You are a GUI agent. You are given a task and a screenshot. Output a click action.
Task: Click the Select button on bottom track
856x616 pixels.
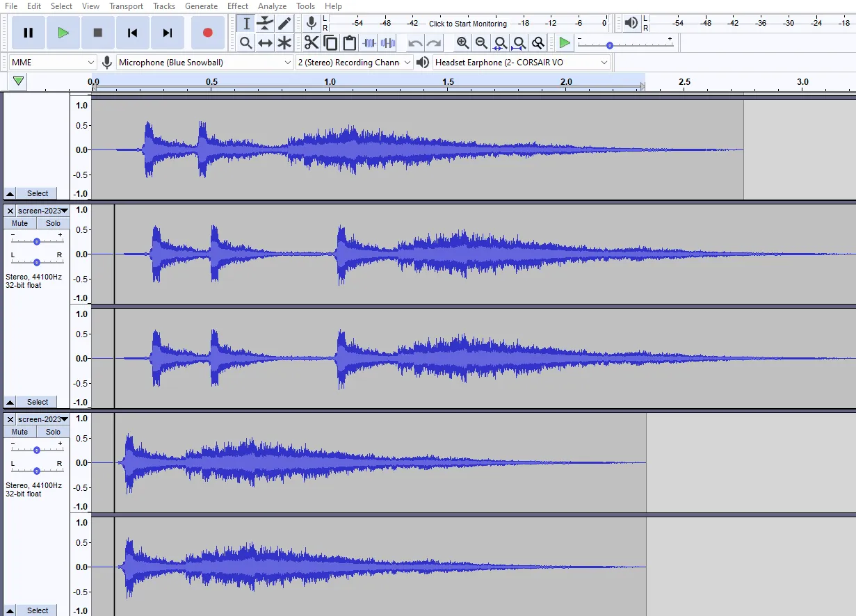click(36, 610)
